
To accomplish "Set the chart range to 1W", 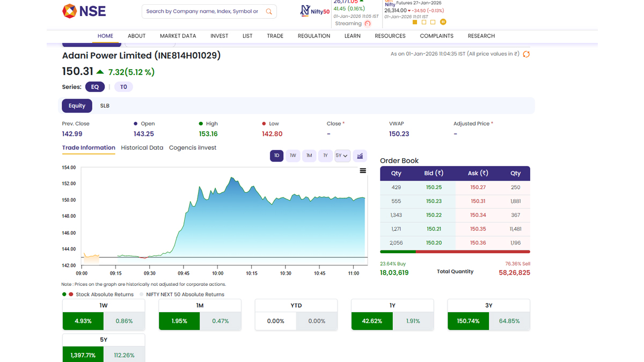I will (x=292, y=156).
